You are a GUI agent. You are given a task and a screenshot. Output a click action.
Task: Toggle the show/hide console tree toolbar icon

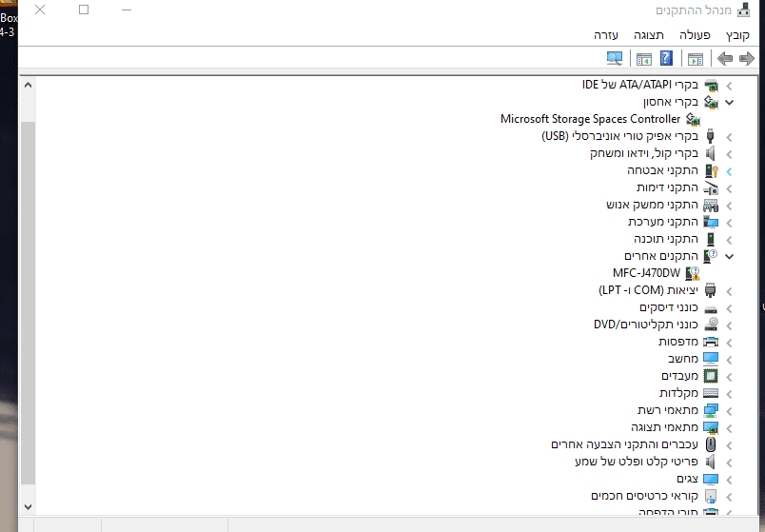[696, 59]
